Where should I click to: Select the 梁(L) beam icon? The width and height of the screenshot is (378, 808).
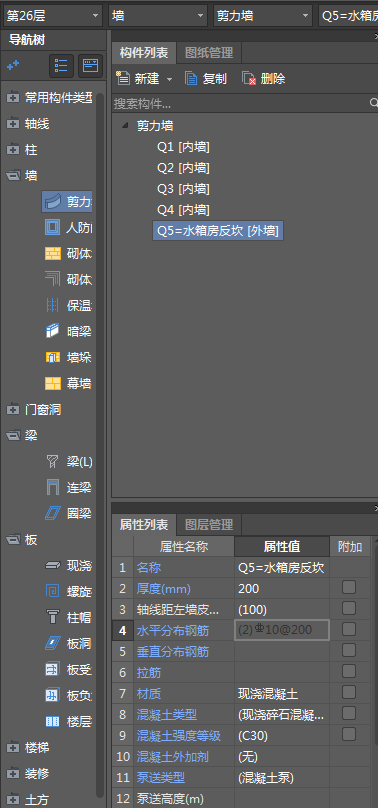pos(53,461)
